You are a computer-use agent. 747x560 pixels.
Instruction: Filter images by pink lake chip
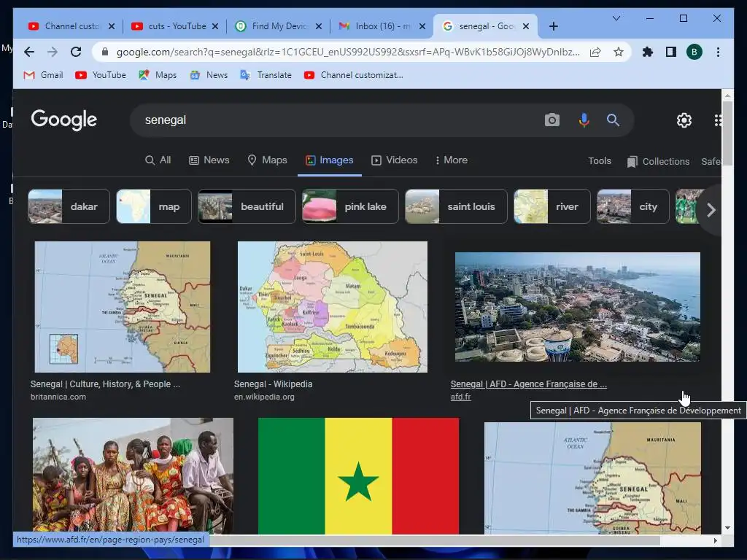click(x=350, y=206)
